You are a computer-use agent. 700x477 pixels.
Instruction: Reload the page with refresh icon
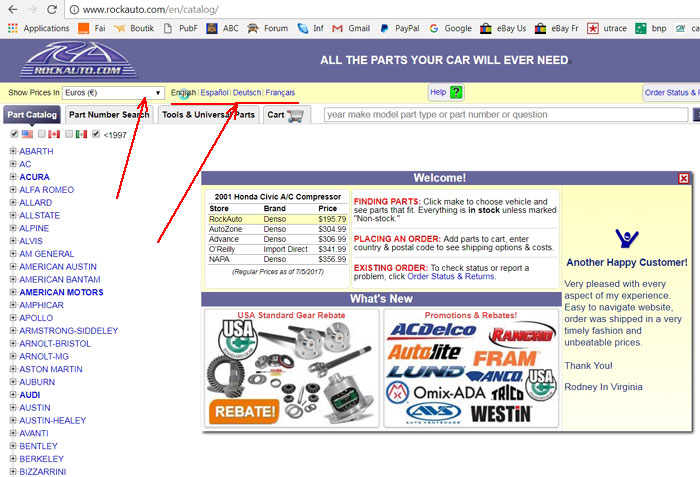pyautogui.click(x=52, y=9)
